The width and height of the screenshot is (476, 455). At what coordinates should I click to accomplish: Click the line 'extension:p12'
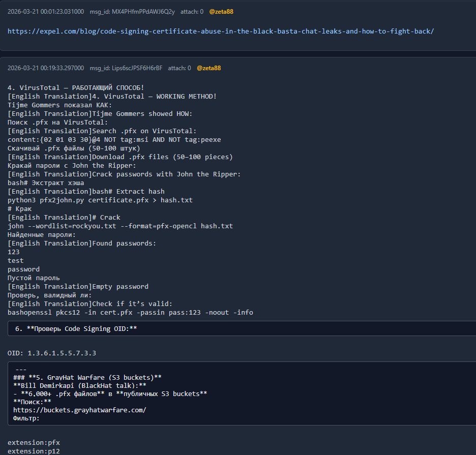click(34, 451)
